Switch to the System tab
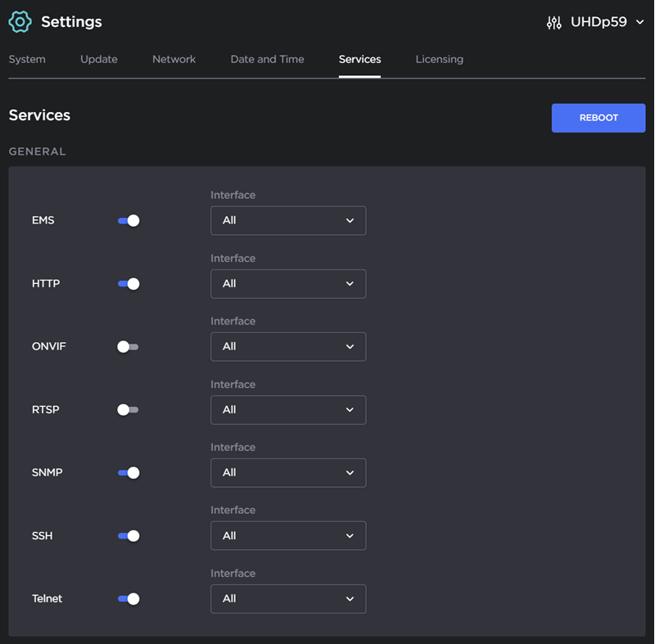Viewport: 655px width, 644px height. tap(27, 59)
